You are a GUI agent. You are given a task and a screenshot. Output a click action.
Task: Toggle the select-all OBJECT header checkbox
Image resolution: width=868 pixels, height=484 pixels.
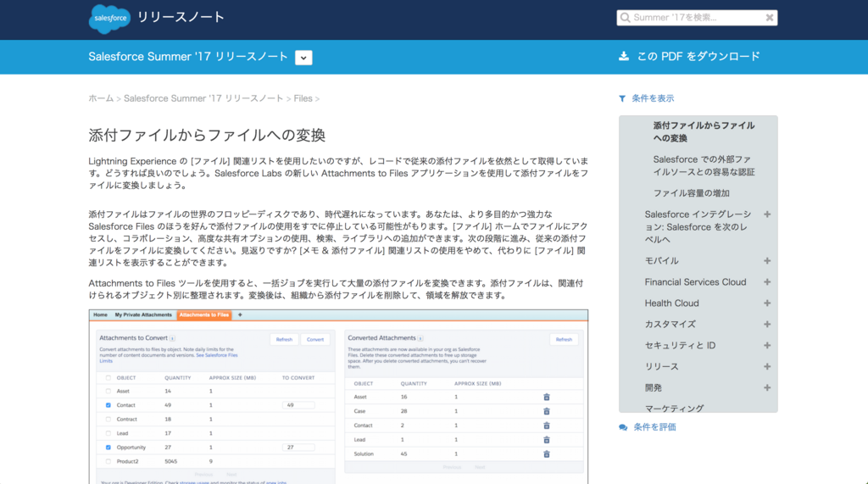coord(108,378)
